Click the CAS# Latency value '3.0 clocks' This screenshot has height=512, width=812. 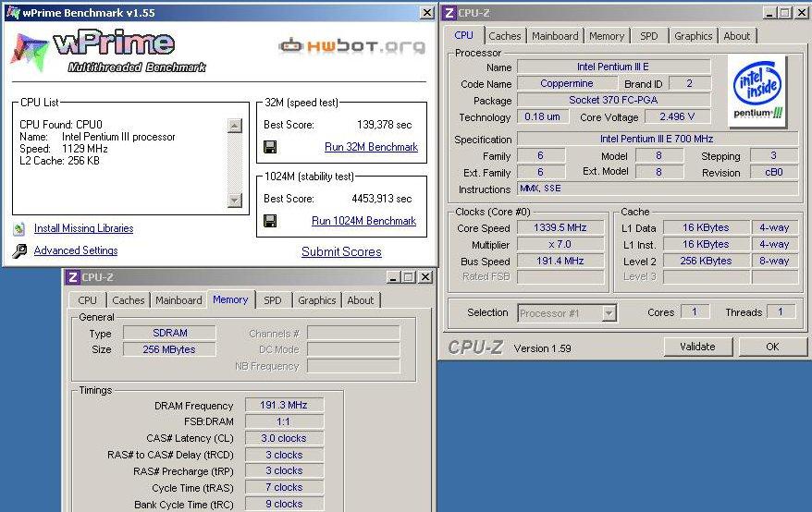click(284, 438)
